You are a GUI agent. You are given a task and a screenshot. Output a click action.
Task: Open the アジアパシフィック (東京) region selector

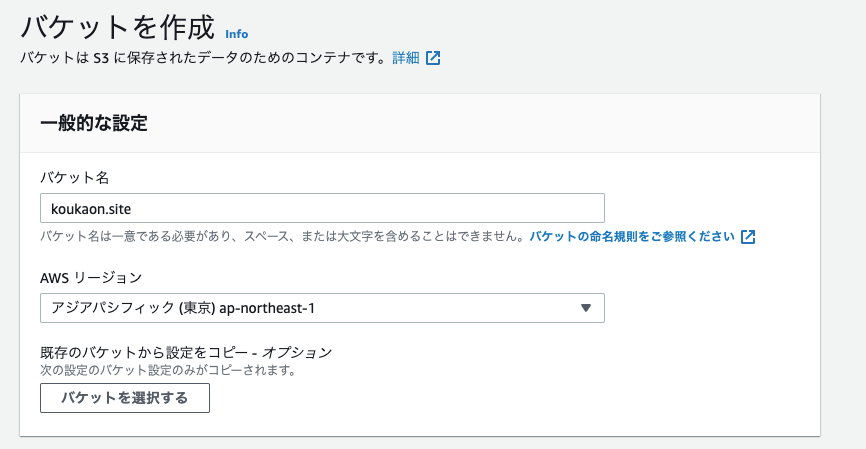(322, 308)
